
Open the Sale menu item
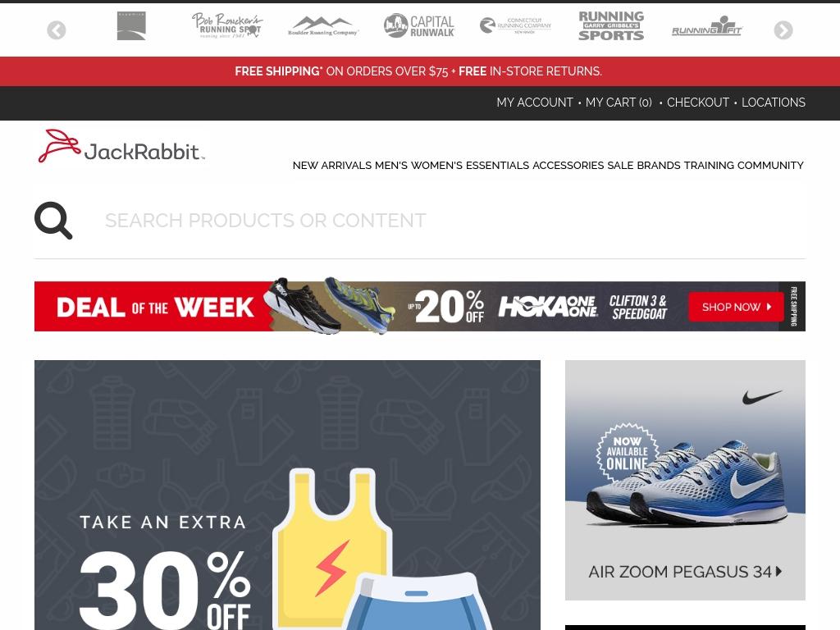click(x=620, y=166)
